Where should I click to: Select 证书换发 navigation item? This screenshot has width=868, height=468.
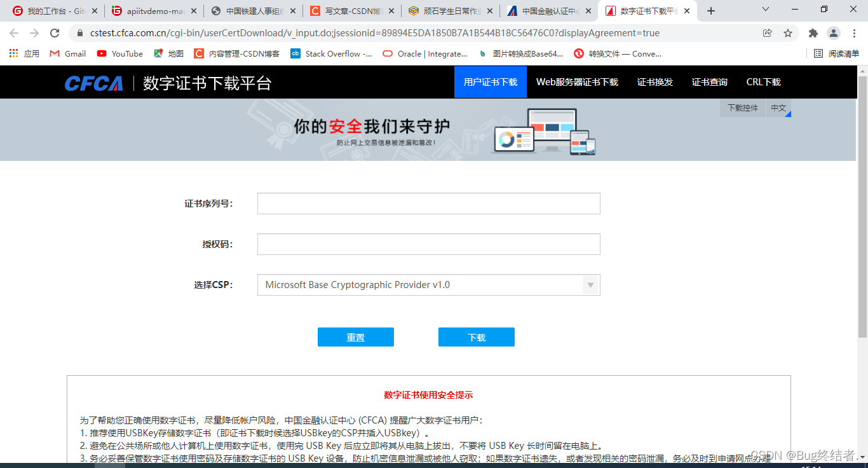pos(655,82)
